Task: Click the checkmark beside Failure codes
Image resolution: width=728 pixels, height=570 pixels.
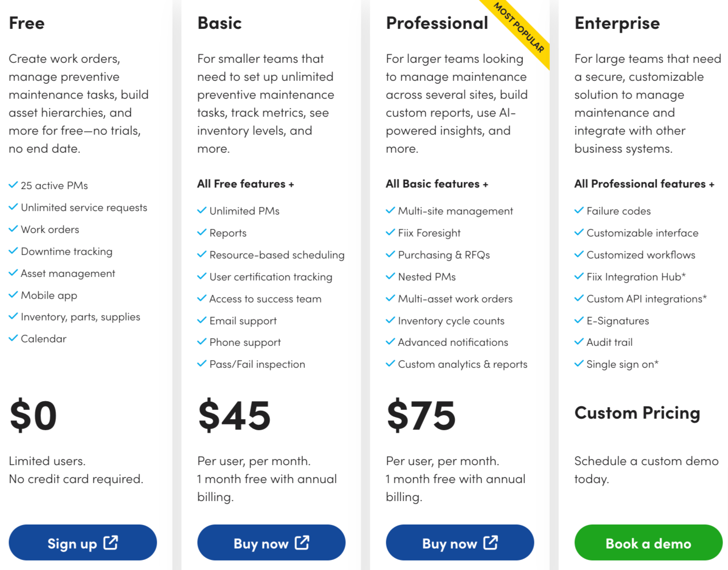Action: pos(580,210)
